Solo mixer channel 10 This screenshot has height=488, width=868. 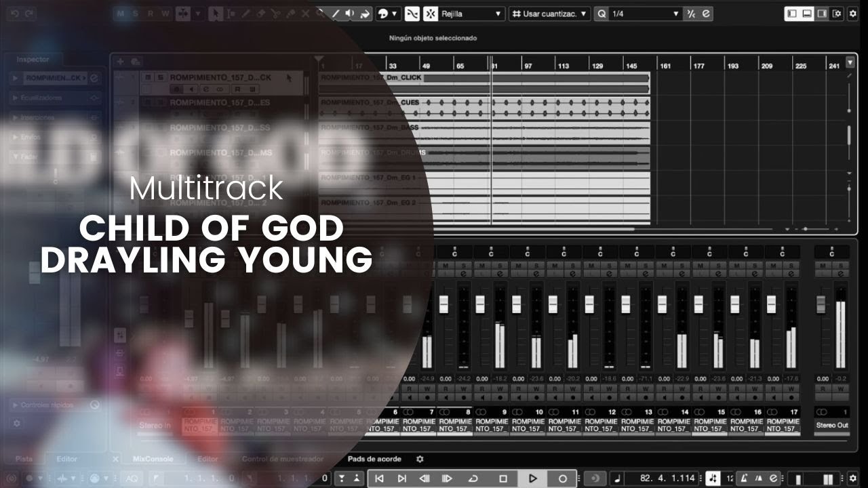pos(536,265)
